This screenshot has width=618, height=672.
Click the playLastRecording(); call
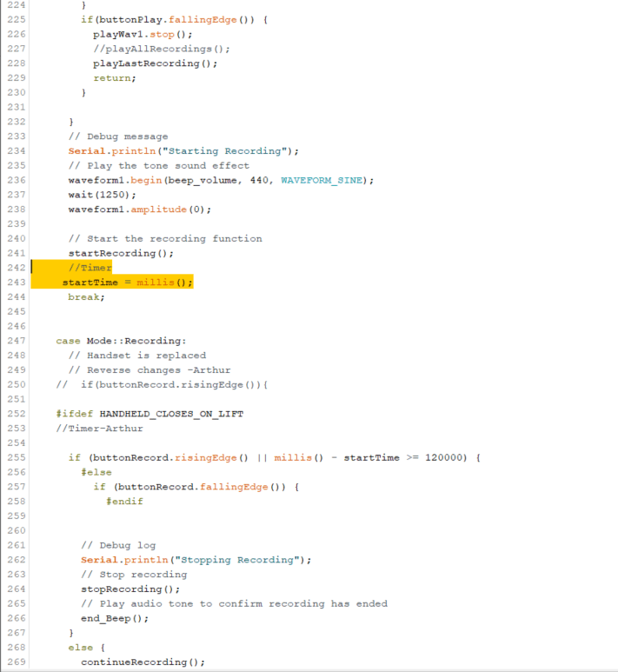click(155, 63)
